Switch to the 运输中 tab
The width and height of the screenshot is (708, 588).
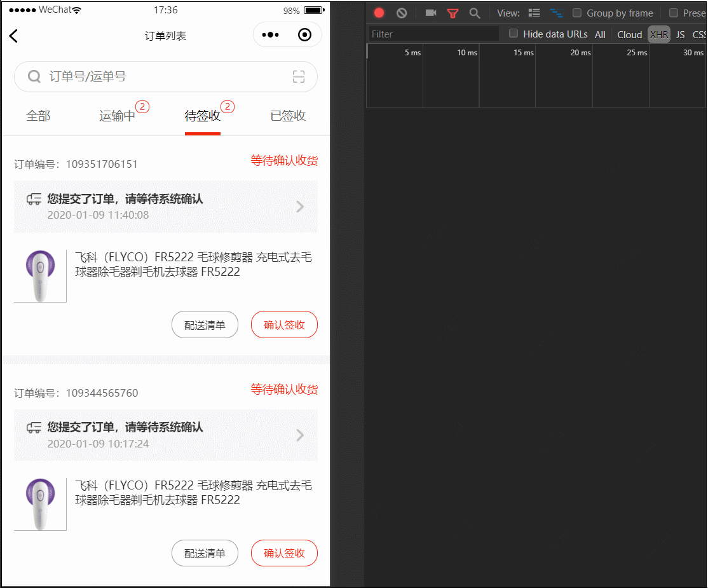coord(118,116)
